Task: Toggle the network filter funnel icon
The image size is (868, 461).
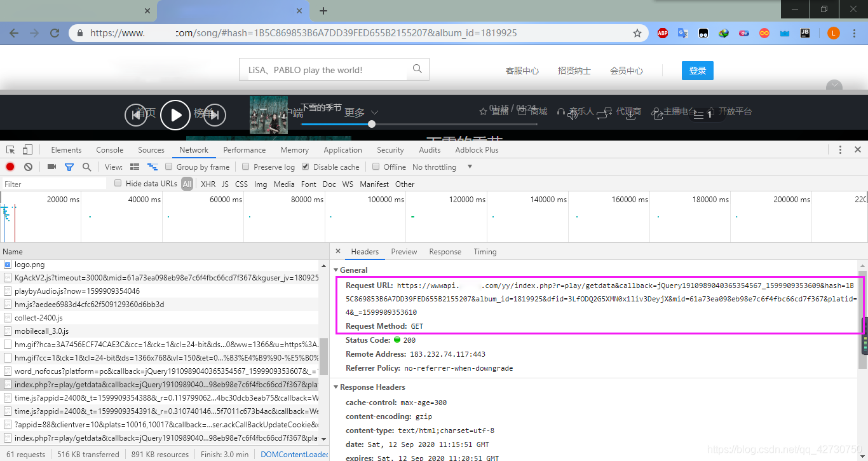Action: (x=69, y=167)
